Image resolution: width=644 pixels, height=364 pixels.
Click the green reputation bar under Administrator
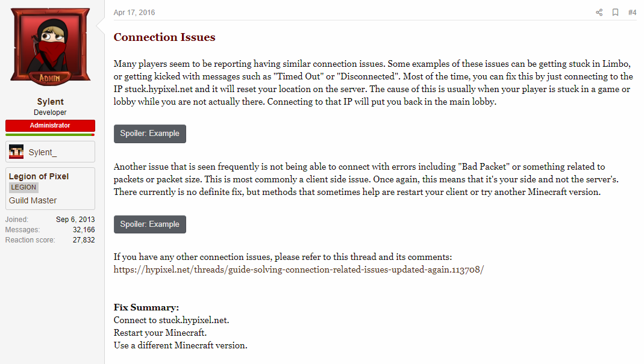pyautogui.click(x=50, y=135)
